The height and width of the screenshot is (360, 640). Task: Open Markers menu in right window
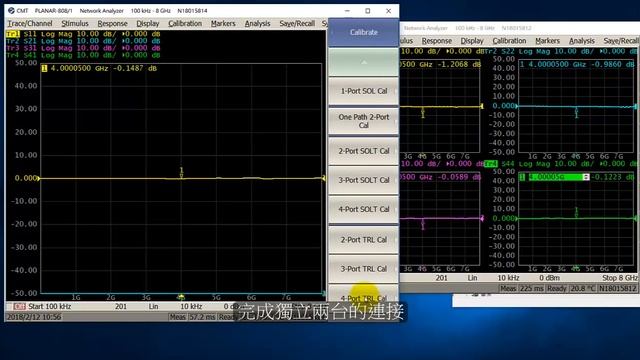click(547, 41)
